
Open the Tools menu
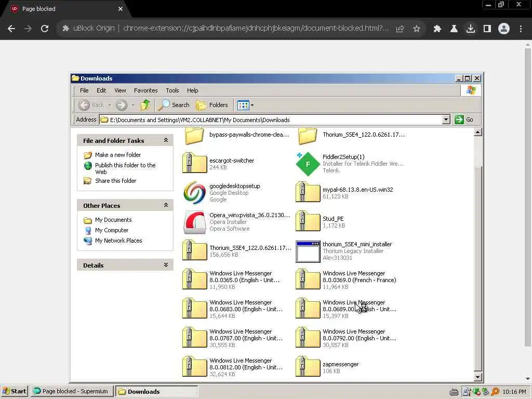point(172,90)
